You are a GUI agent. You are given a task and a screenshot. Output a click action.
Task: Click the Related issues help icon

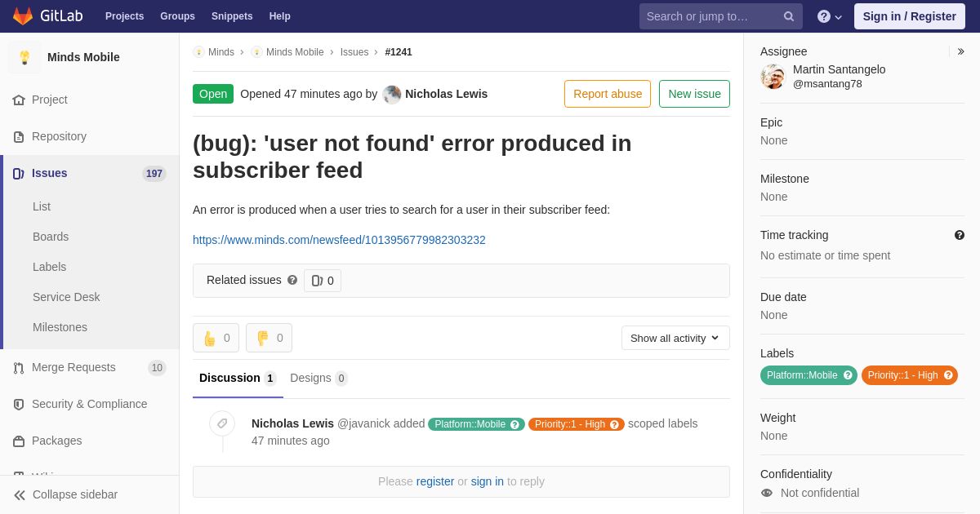[x=292, y=280]
